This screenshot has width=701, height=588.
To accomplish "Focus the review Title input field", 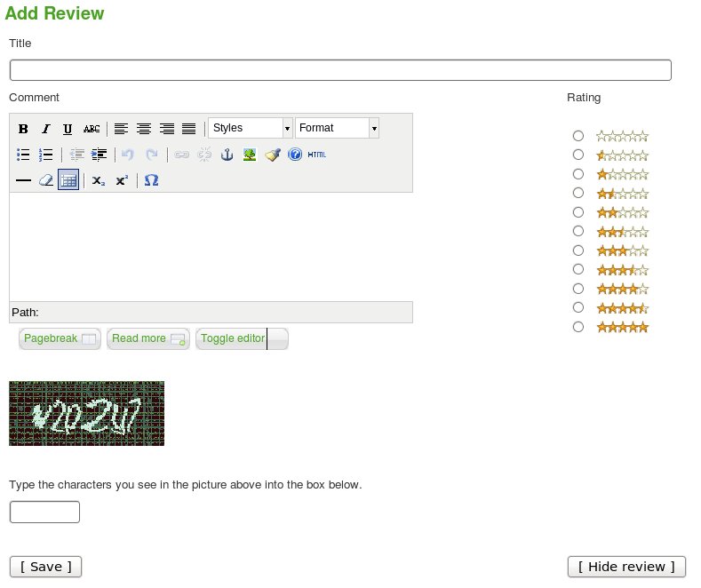I will pyautogui.click(x=340, y=70).
